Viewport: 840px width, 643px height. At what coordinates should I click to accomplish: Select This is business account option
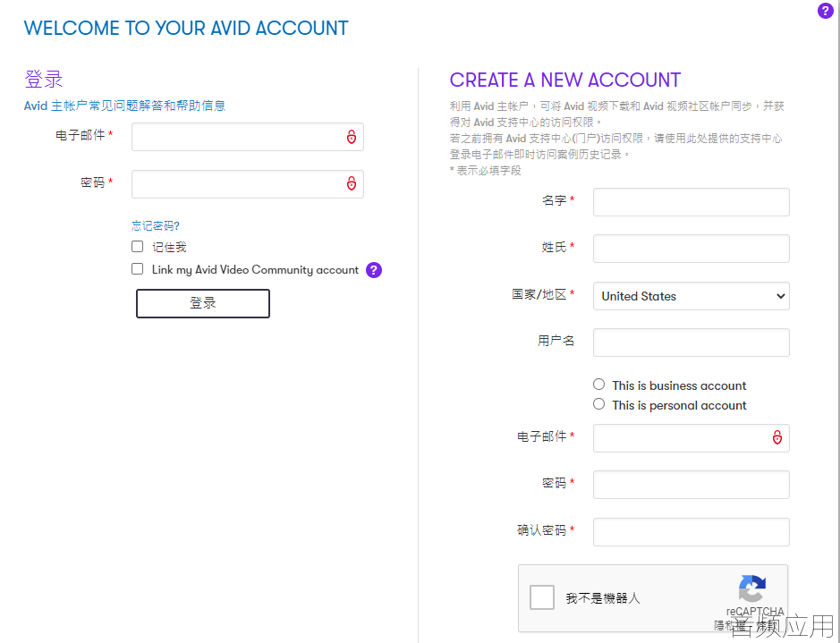(599, 385)
